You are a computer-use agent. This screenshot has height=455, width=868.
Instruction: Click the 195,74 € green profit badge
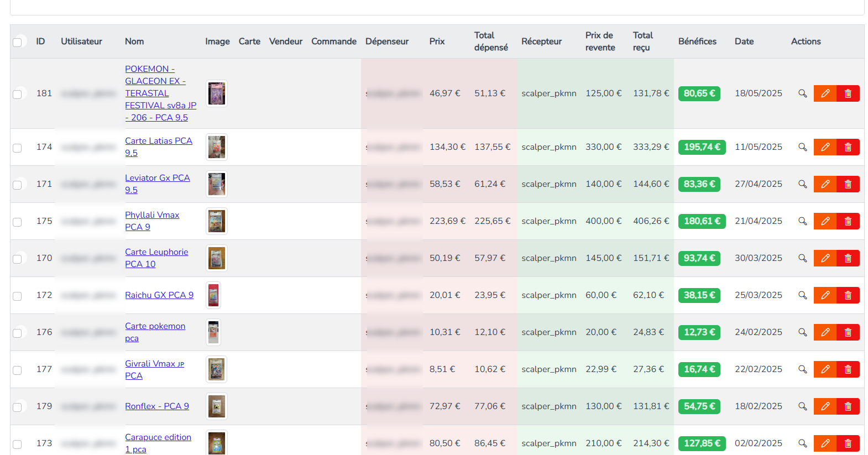click(702, 147)
